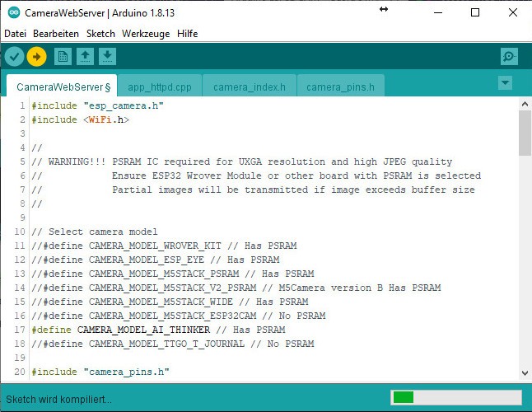This screenshot has height=412, width=532.
Task: Switch to the app_httpd.cpp tab
Action: point(160,87)
